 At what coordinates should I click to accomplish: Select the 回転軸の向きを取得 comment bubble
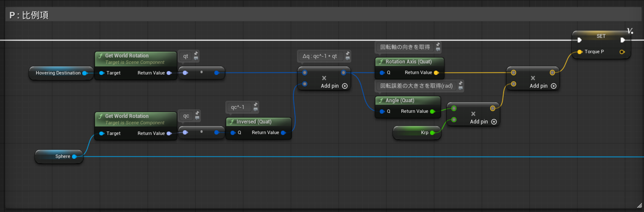point(405,47)
